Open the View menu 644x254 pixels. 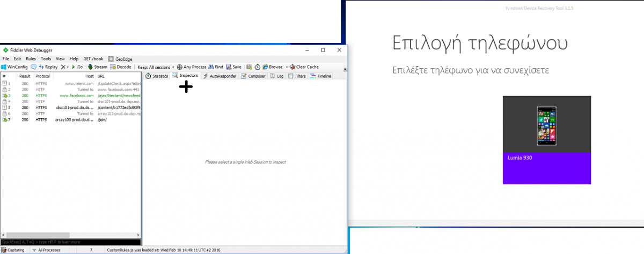coord(60,59)
